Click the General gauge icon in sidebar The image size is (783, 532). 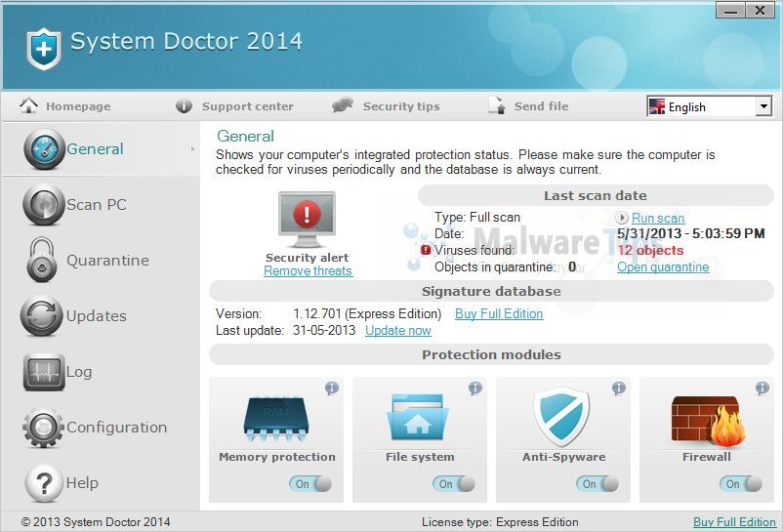pyautogui.click(x=45, y=148)
